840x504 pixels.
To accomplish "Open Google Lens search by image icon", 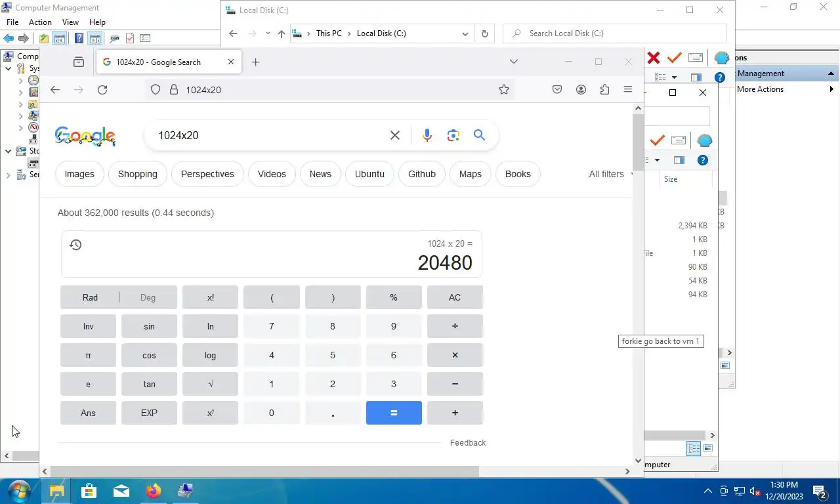I will tap(453, 135).
